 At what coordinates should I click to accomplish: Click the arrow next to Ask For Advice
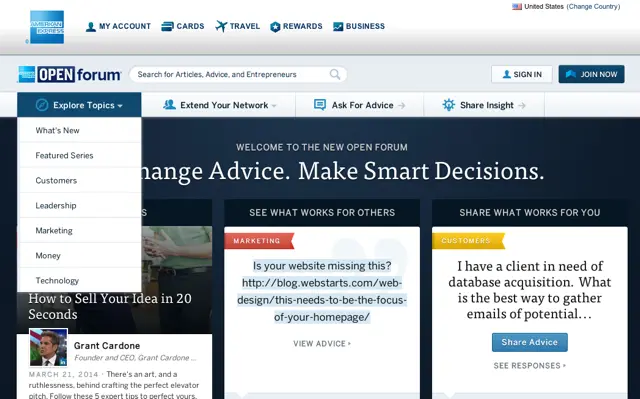point(402,106)
